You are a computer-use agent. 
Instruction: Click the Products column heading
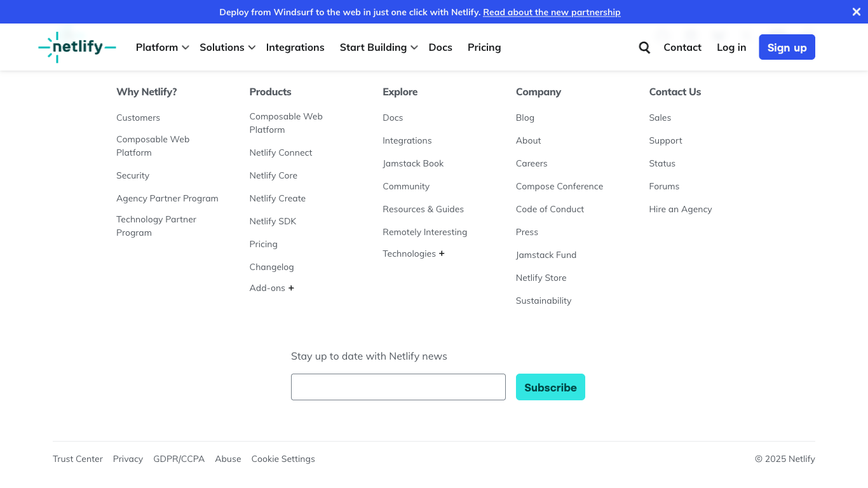point(271,91)
